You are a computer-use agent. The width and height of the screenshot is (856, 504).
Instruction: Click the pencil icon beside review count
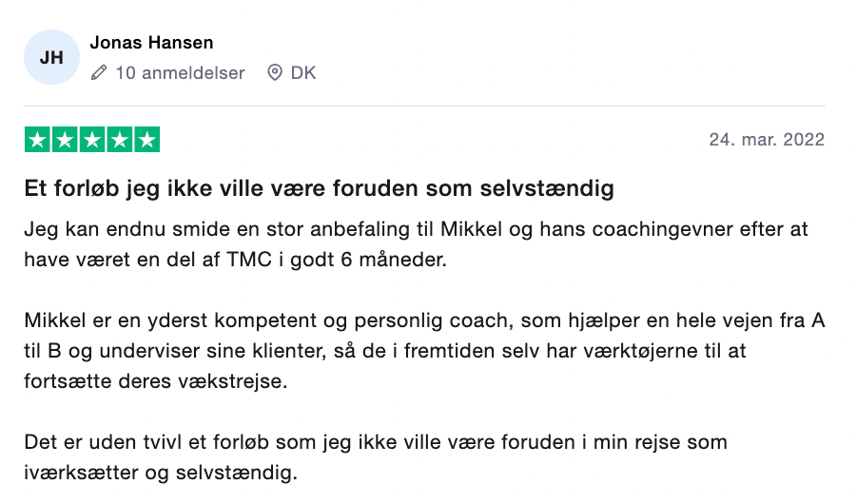click(x=99, y=72)
